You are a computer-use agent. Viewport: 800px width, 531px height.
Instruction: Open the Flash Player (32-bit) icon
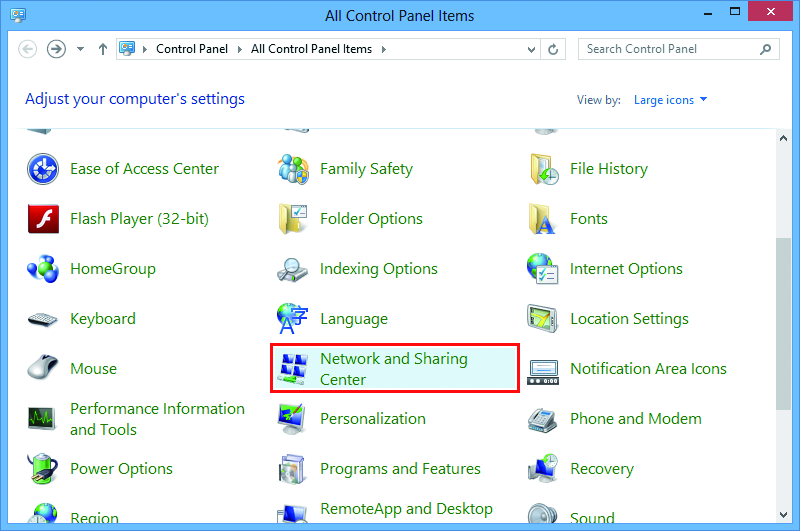tap(43, 219)
